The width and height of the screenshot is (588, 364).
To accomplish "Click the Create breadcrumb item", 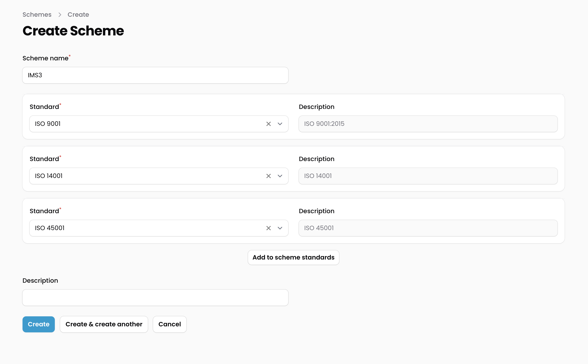I will (x=78, y=15).
